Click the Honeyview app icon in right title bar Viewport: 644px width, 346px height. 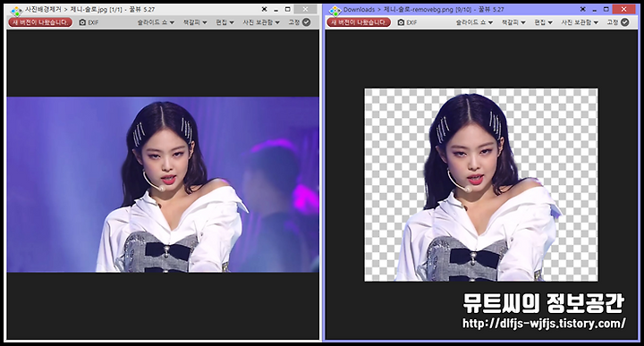click(335, 11)
